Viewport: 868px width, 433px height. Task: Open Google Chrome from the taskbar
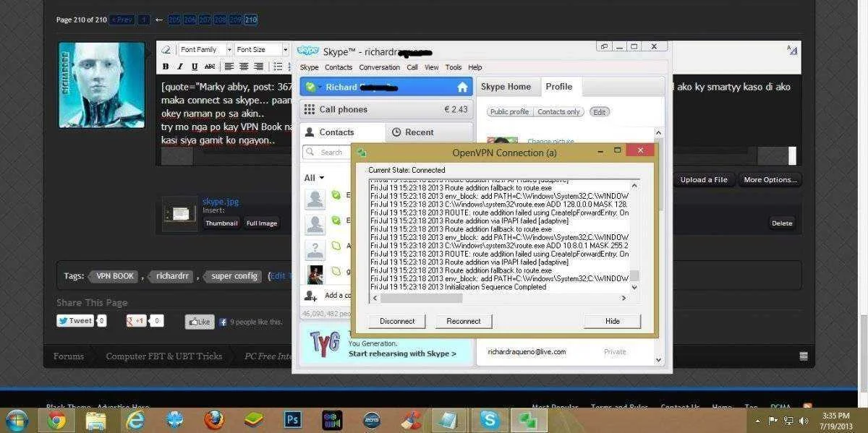[56, 420]
